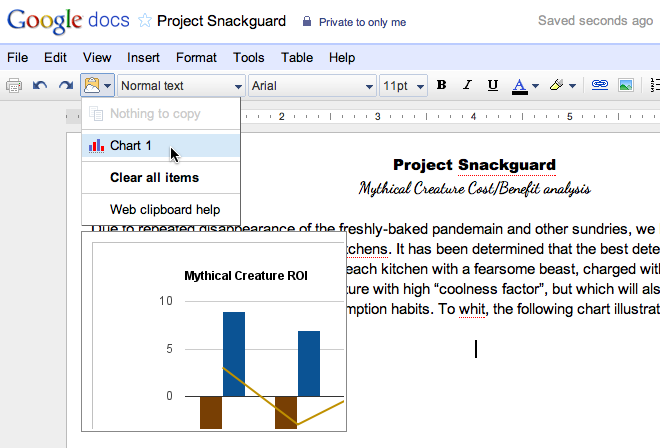660x448 pixels.
Task: Click the Chart 1 bar chart icon
Action: [96, 146]
